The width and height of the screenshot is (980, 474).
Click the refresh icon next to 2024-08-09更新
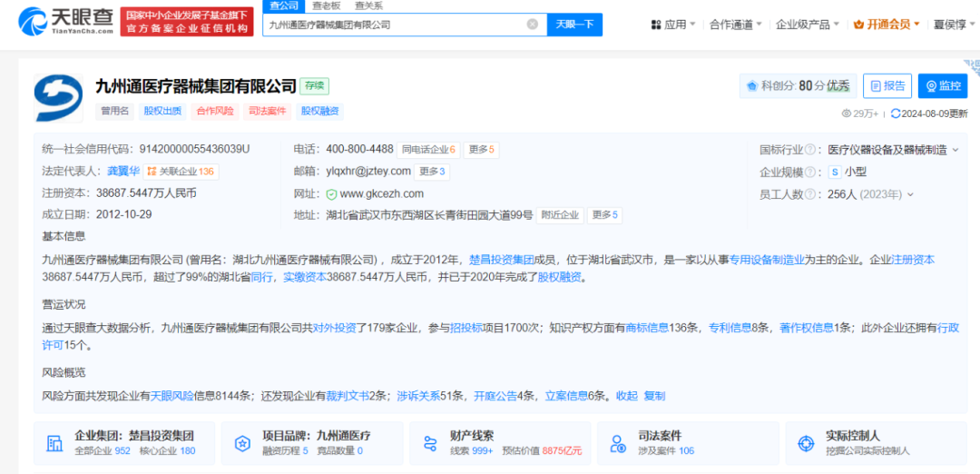point(896,114)
